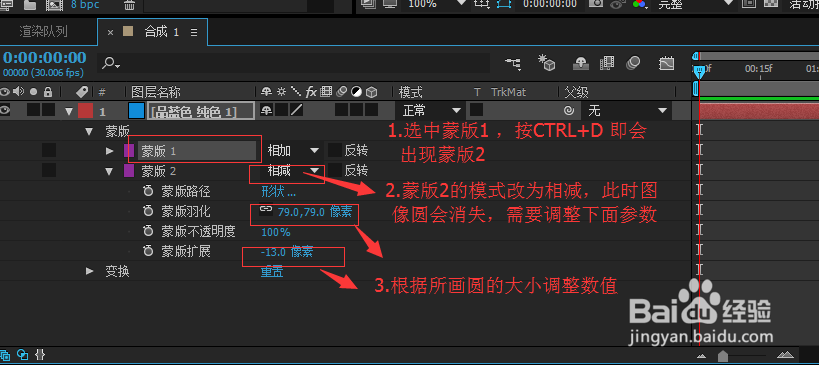The width and height of the screenshot is (819, 365).
Task: Open the 相减 mask mode dropdown for 蒙版 2
Action: tap(292, 171)
